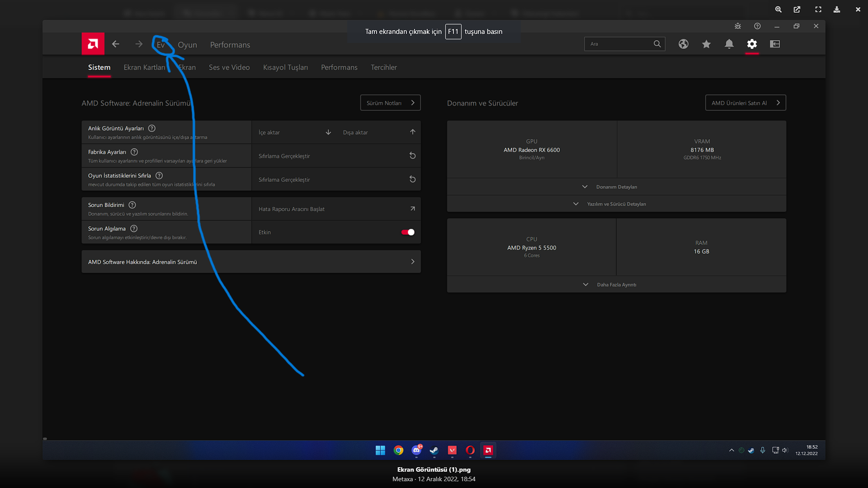Viewport: 868px width, 488px height.
Task: Show help for Oyun İstatistiklerini Sıfırla
Action: pos(159,175)
